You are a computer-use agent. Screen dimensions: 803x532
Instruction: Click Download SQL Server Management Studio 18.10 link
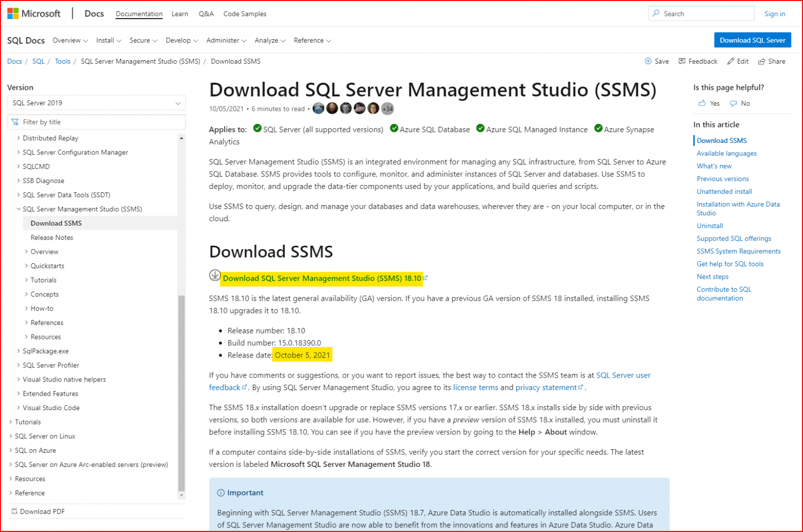coord(322,278)
